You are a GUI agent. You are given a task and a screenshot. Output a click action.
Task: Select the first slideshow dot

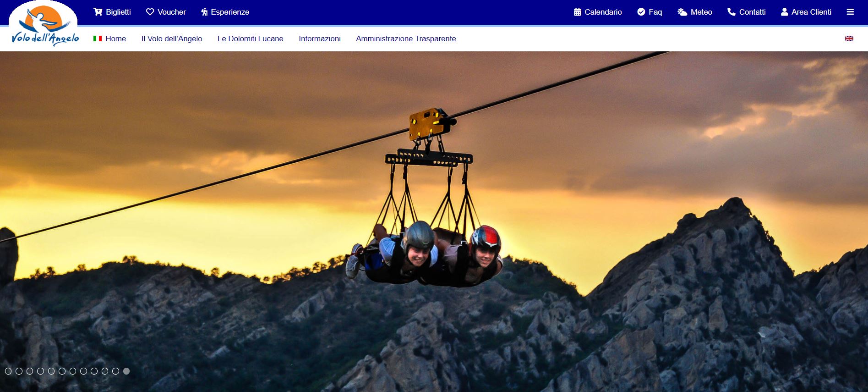click(x=8, y=371)
